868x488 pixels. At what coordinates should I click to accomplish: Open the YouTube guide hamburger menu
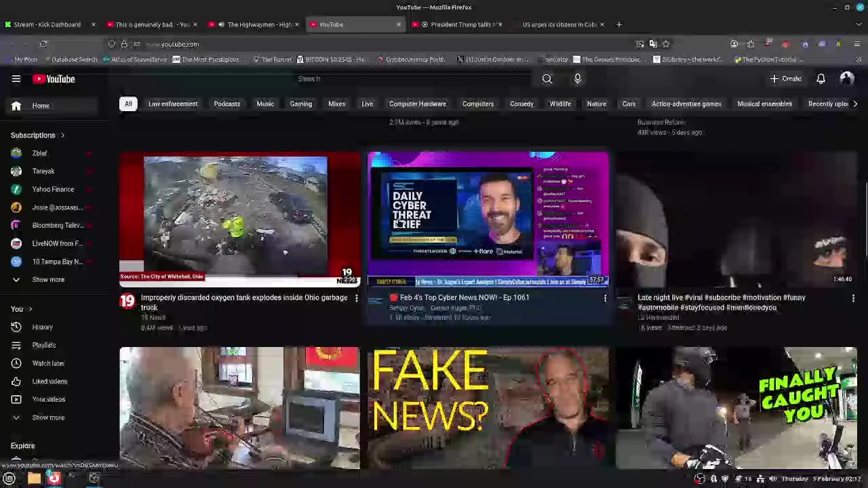16,79
